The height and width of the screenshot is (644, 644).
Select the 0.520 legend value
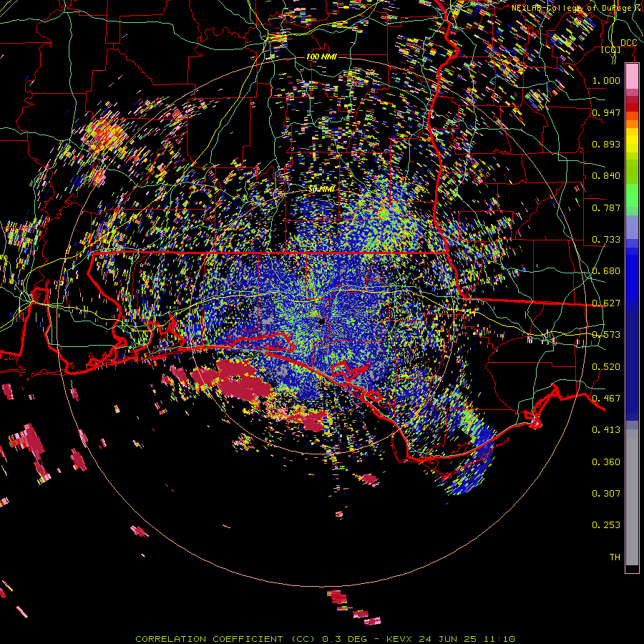[606, 367]
